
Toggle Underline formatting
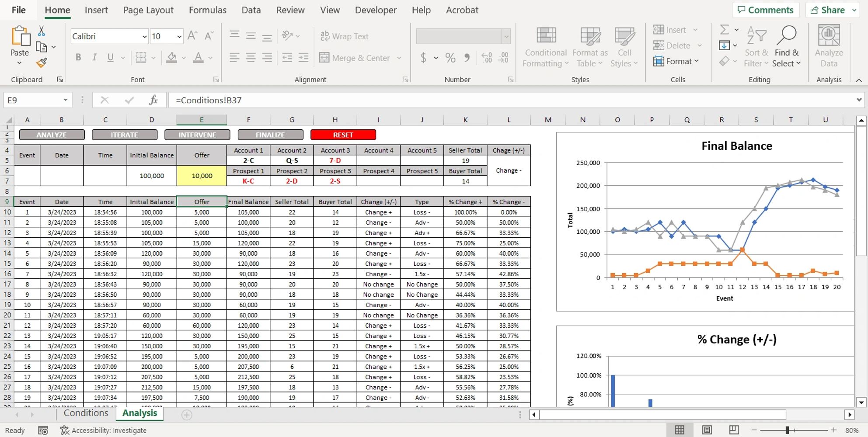[110, 58]
